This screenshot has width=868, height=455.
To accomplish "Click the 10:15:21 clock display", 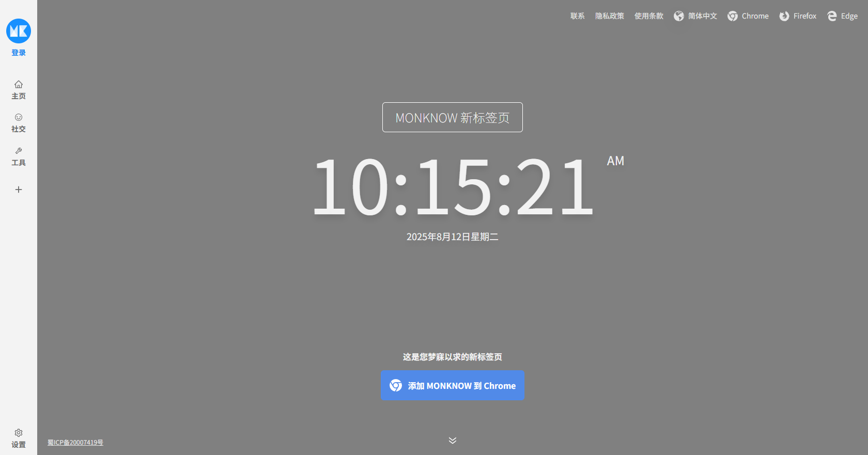I will (x=453, y=186).
